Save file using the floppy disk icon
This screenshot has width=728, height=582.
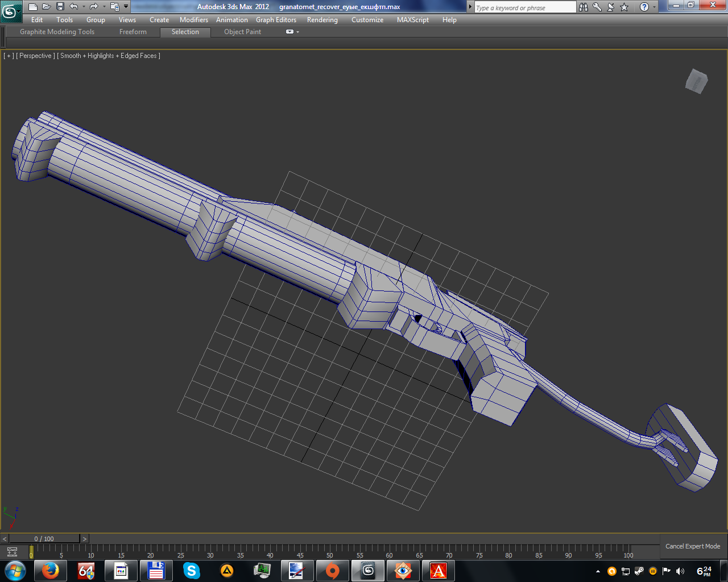point(60,7)
